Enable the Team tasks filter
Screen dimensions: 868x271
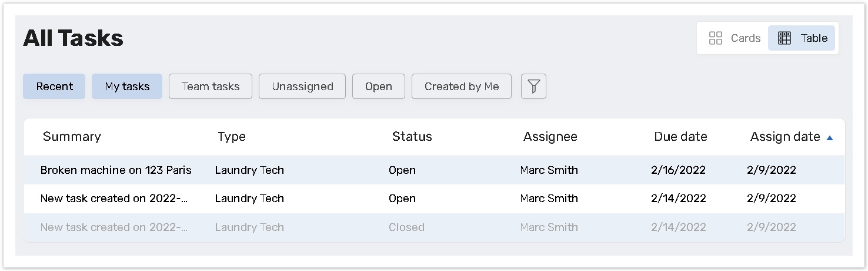tap(211, 87)
